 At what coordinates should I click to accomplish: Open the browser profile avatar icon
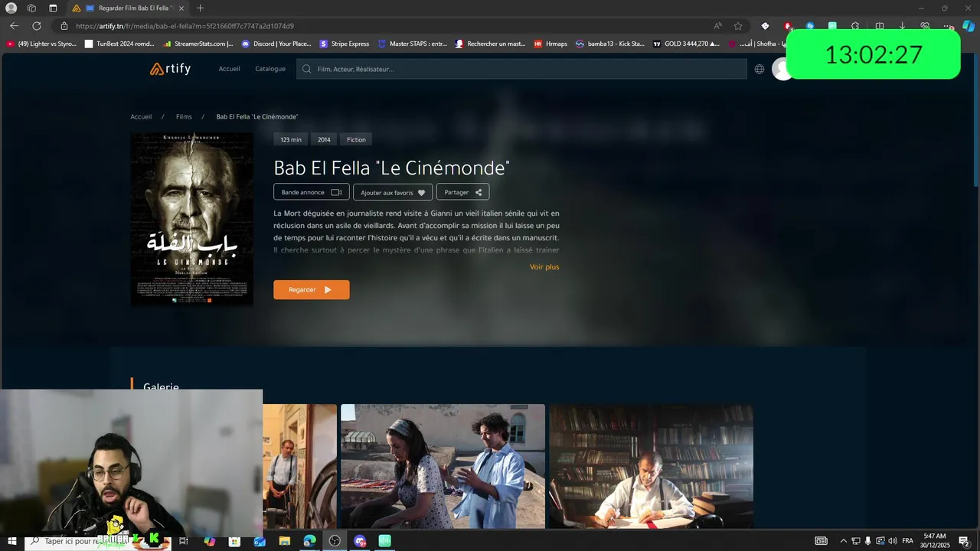[x=11, y=8]
